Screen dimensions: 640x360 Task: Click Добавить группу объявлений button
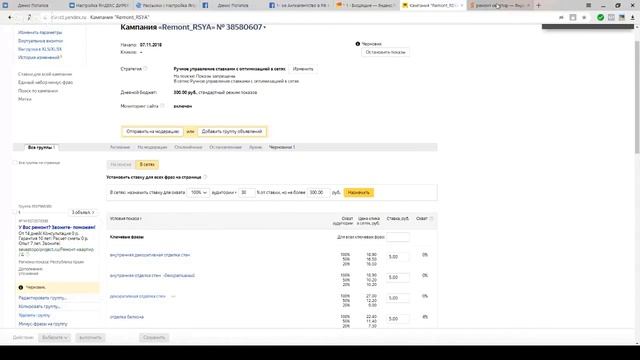pyautogui.click(x=232, y=131)
